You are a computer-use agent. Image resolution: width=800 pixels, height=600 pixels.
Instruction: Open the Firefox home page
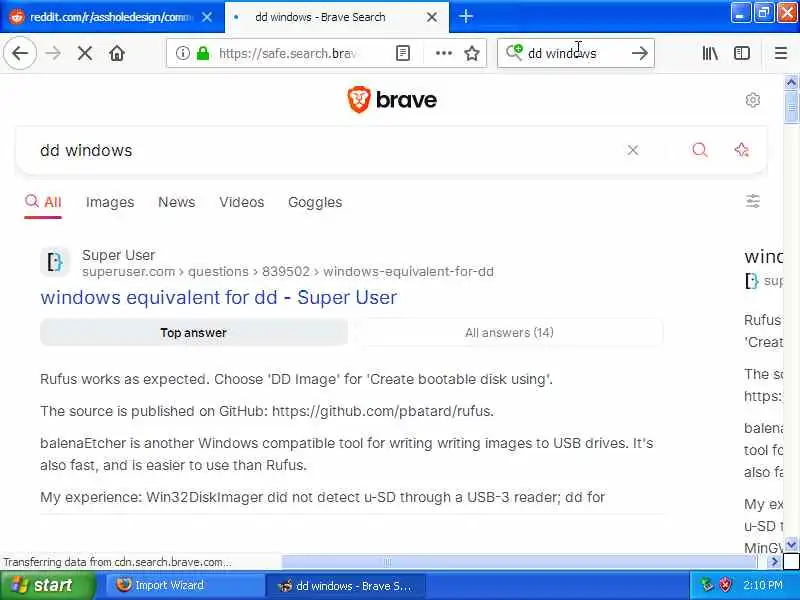117,53
